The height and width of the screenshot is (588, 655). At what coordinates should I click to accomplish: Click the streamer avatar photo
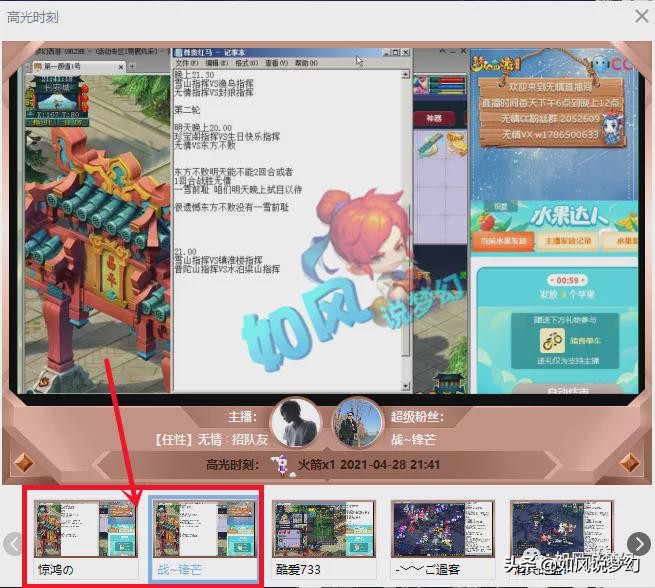pos(297,423)
